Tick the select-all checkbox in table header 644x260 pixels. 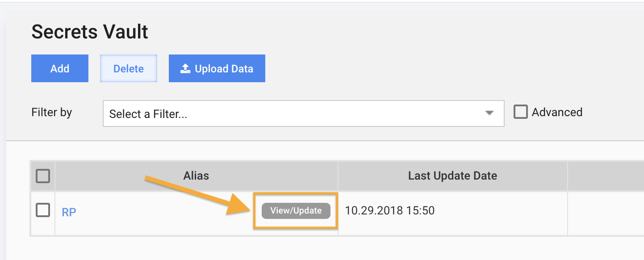pyautogui.click(x=43, y=176)
